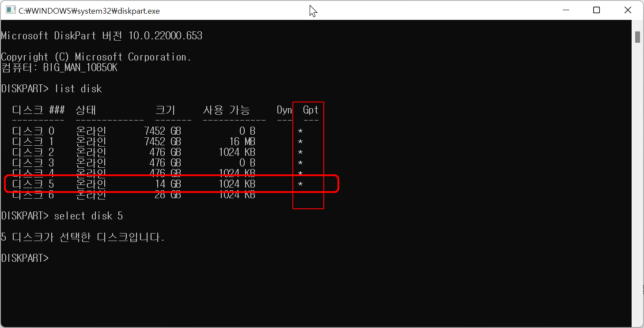Click the '16 MB' free space of 디스크 1
Viewport: 644px width, 328px height.
242,142
